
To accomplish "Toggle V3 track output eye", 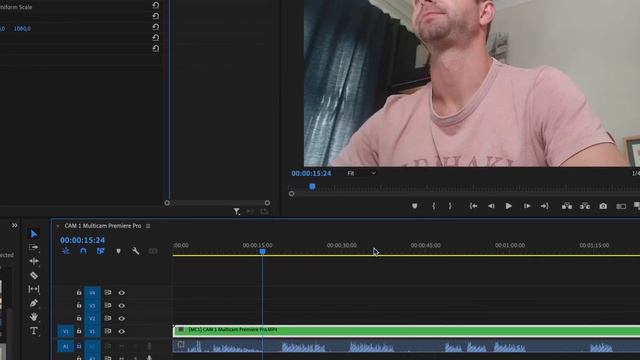I will click(122, 306).
